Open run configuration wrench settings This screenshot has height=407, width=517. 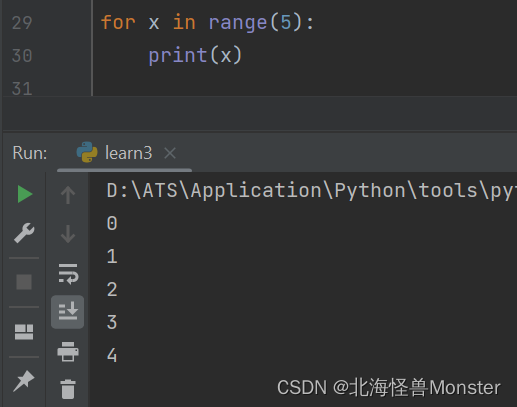coord(24,233)
